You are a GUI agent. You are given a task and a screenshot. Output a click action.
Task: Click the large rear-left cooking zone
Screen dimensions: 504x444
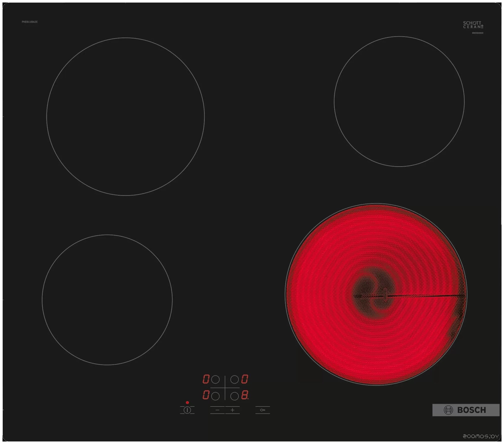click(x=125, y=117)
